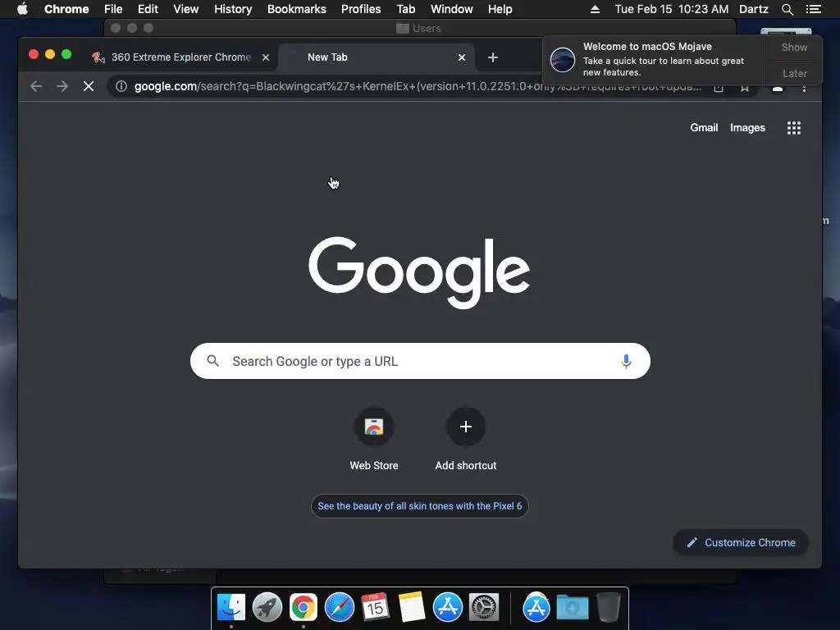Image resolution: width=840 pixels, height=630 pixels.
Task: Bookmark this page with the star
Action: coord(745,89)
